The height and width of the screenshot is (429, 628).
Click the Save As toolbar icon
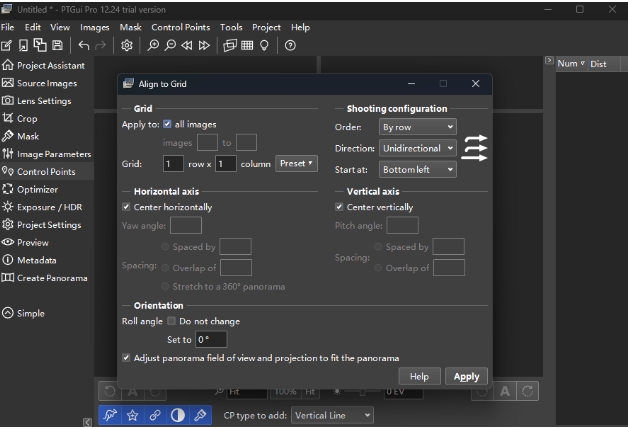[40, 45]
